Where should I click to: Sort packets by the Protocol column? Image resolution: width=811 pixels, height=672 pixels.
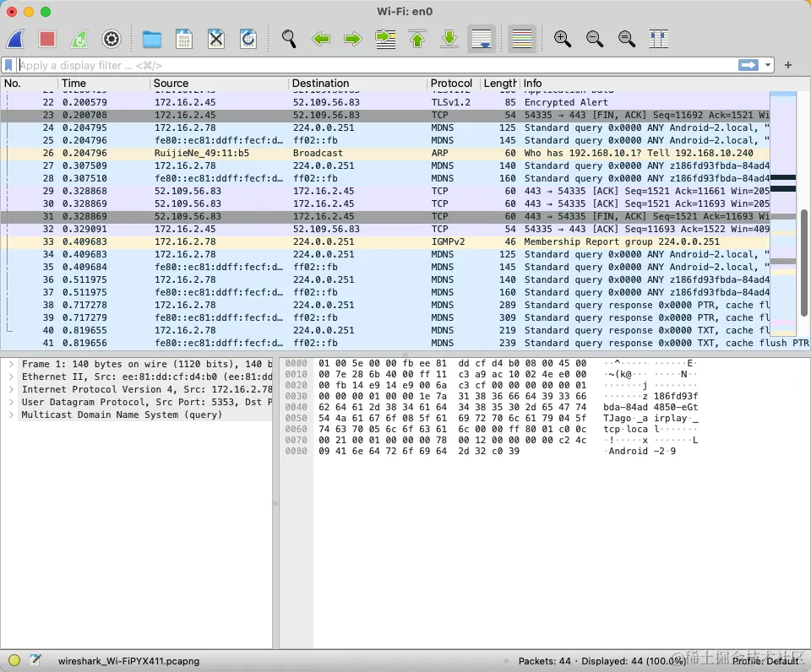(x=452, y=84)
